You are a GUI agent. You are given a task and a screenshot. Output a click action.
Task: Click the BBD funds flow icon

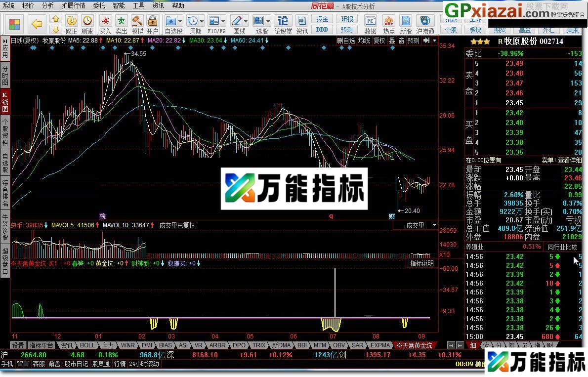[322, 29]
